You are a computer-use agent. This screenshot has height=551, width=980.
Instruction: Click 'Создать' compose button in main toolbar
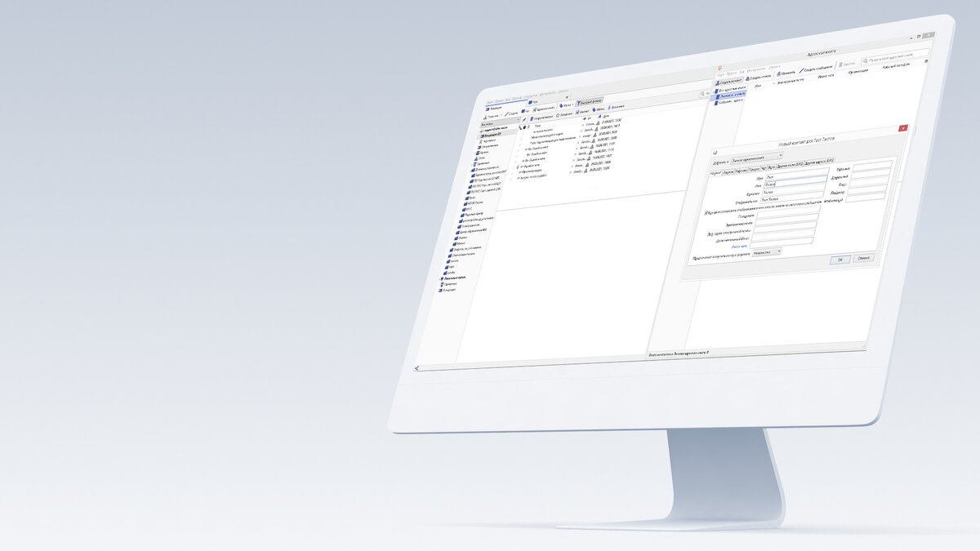point(512,113)
